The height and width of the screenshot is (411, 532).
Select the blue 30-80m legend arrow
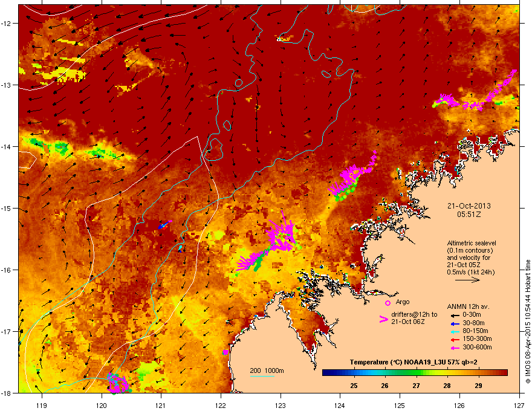[x=455, y=323]
